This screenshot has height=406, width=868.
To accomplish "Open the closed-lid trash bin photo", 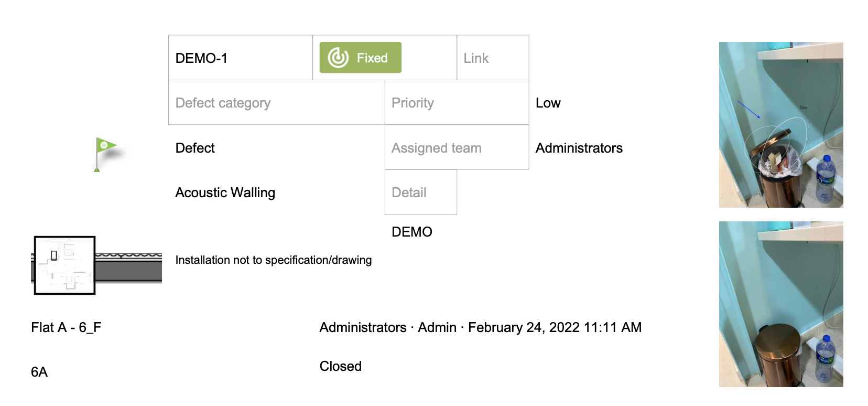I will point(781,304).
